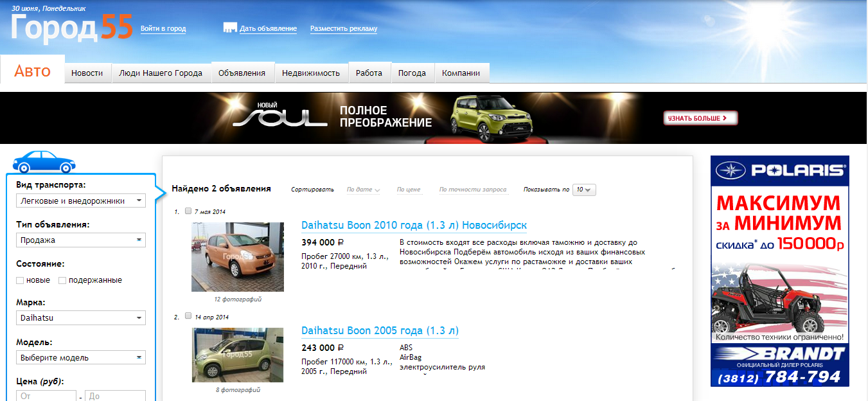868x401 pixels.
Task: Click the minimum price От field
Action: 46,397
